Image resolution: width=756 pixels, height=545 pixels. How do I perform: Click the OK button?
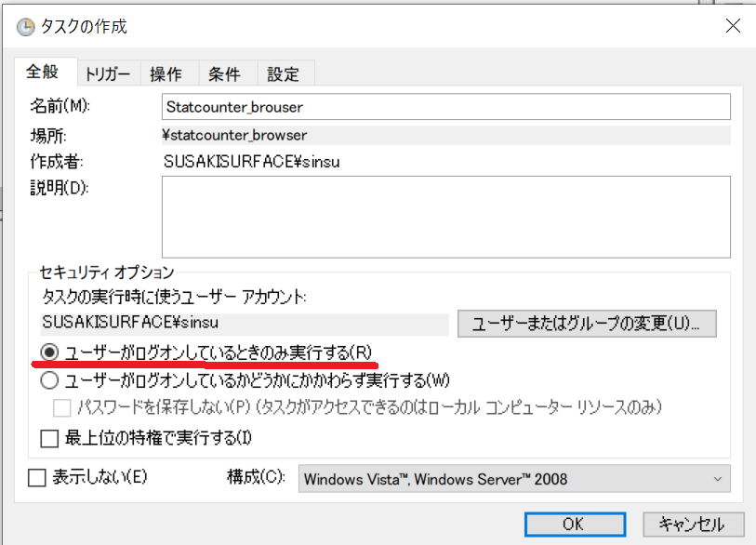[575, 525]
